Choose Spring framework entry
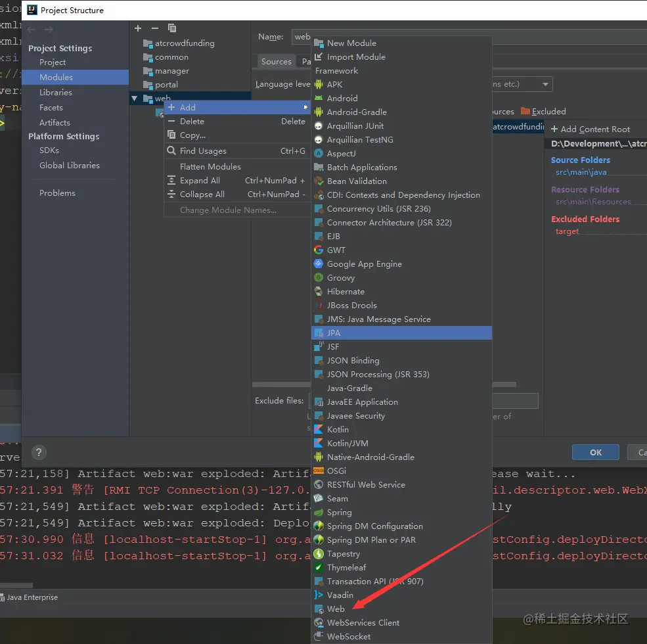 401,513
